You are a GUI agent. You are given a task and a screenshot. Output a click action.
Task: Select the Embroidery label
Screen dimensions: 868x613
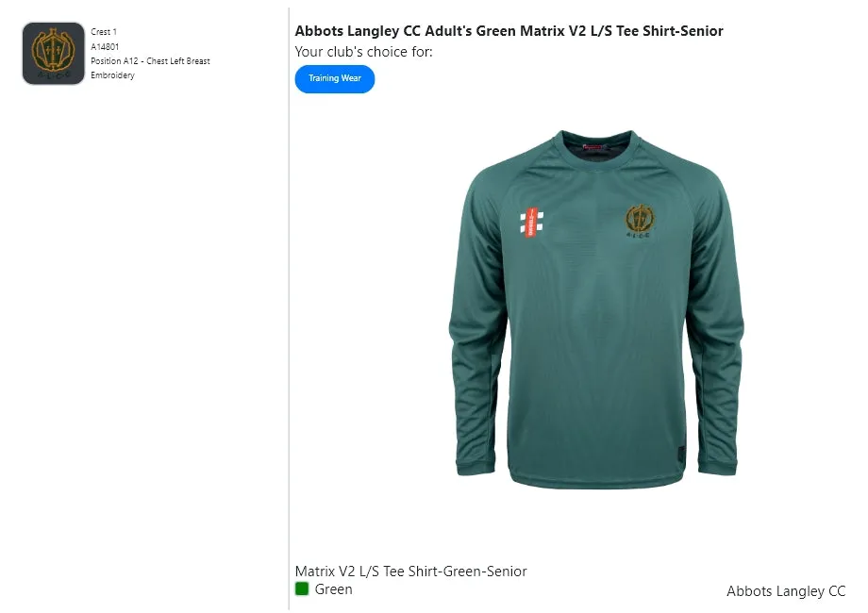coord(112,75)
